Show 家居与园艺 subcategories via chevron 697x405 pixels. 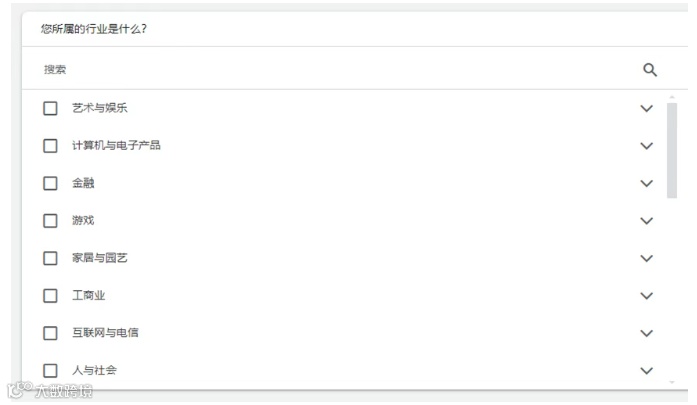(646, 258)
